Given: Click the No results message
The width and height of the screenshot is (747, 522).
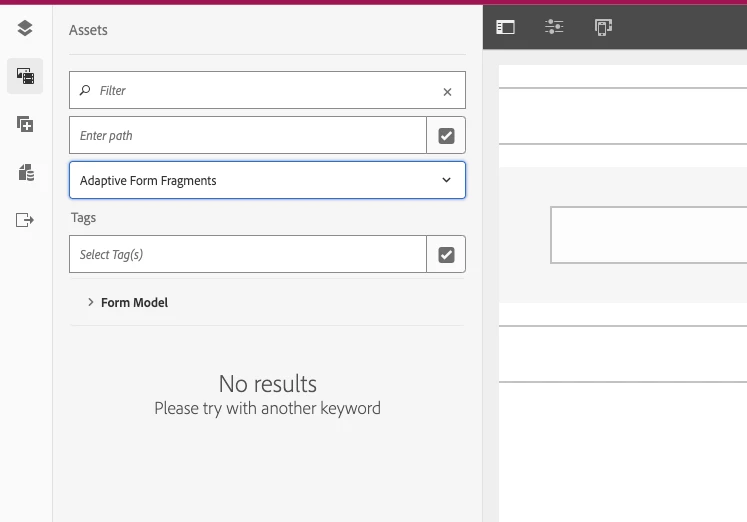Looking at the screenshot, I should (268, 384).
